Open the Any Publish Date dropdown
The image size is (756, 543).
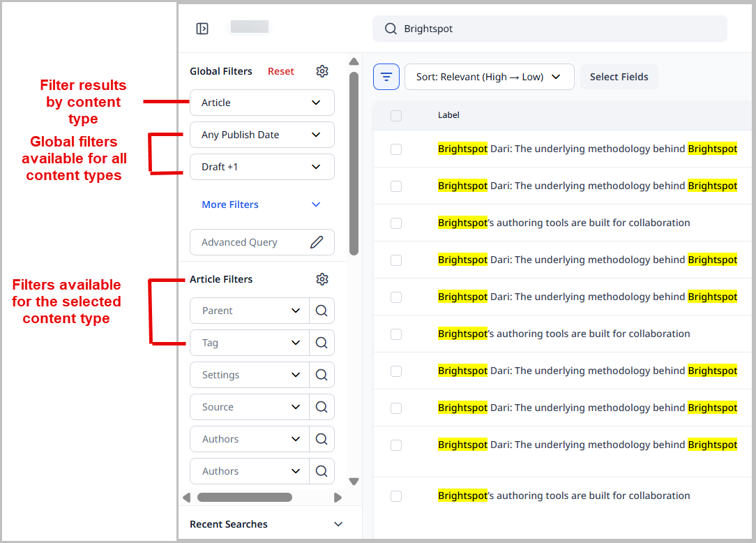click(x=262, y=134)
